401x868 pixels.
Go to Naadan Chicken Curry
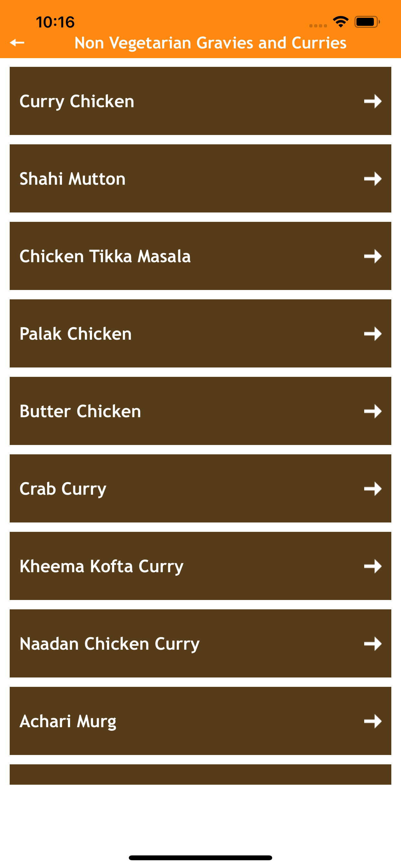tap(109, 644)
